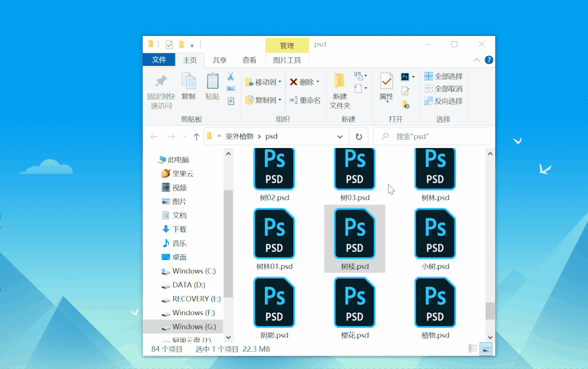Open 视频 in the navigation pane
Screen dimensions: 588x369
point(174,188)
